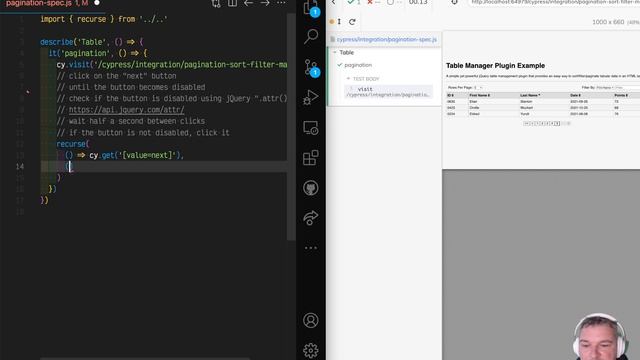Open the Manage gear icon in VS Code
This screenshot has width=640, height=360.
pyautogui.click(x=311, y=350)
